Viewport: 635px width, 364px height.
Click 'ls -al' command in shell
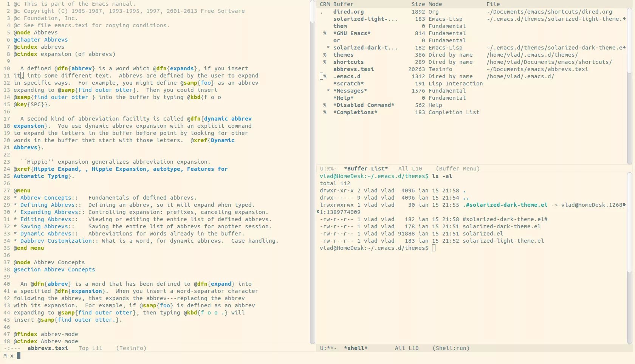click(442, 176)
